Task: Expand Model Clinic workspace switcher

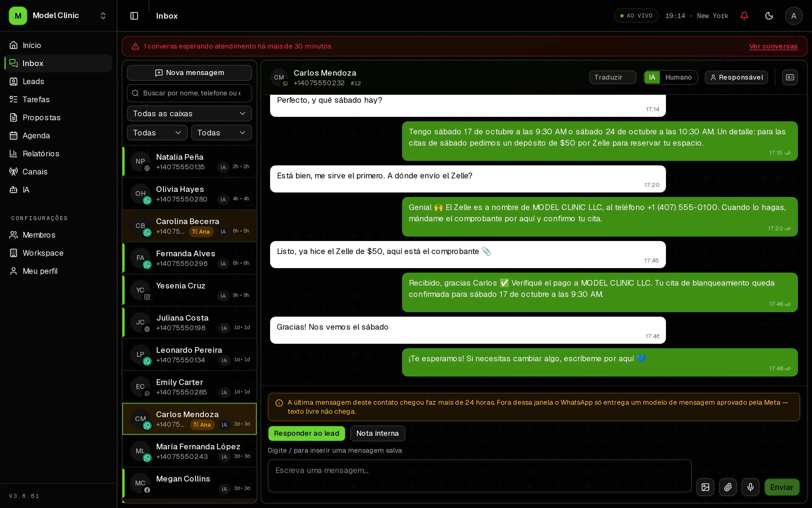Action: [x=58, y=16]
